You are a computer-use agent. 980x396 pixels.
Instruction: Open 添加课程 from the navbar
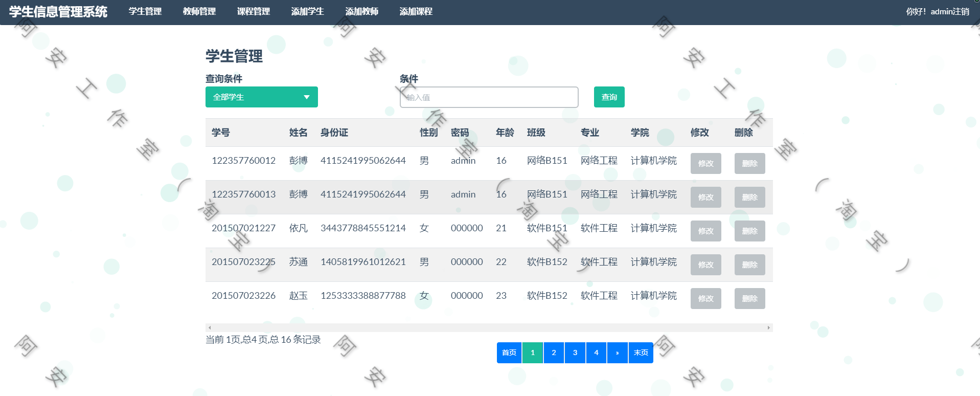(416, 11)
